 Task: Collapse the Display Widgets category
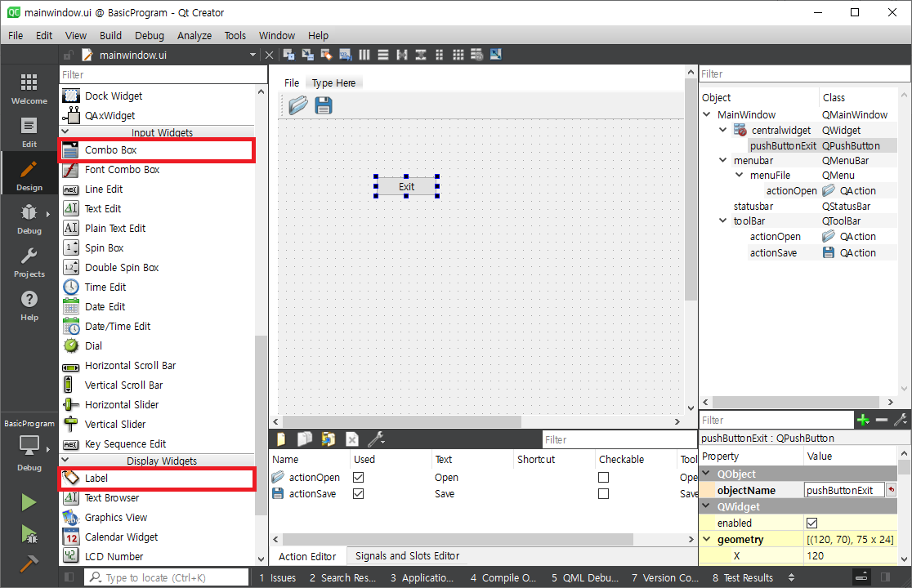[65, 460]
